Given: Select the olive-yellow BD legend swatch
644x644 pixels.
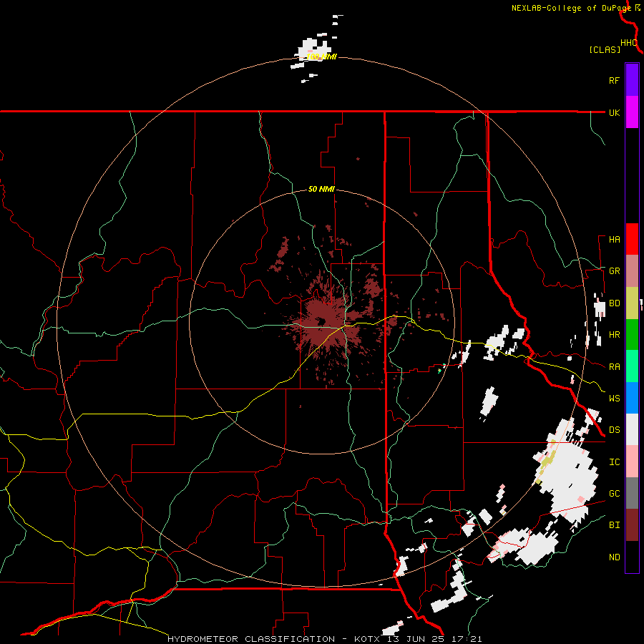Looking at the screenshot, I should [x=632, y=303].
